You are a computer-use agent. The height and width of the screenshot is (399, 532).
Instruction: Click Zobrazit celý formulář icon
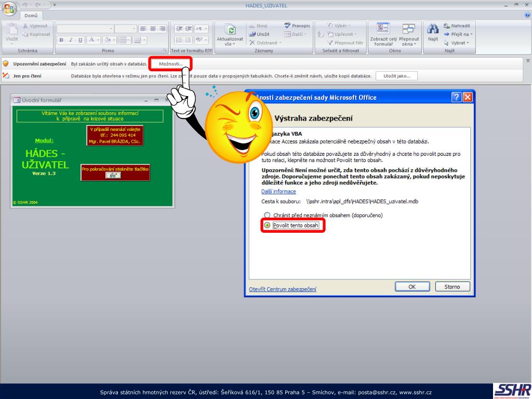(383, 29)
